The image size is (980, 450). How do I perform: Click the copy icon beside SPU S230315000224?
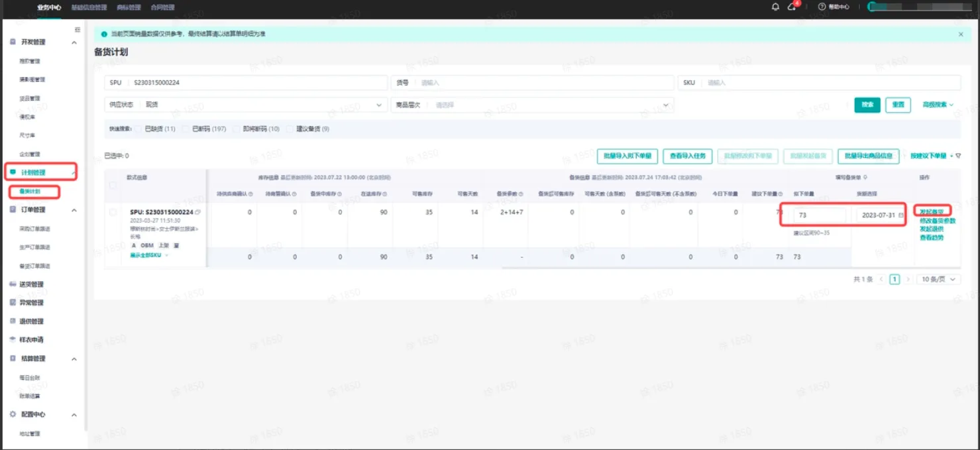click(197, 212)
